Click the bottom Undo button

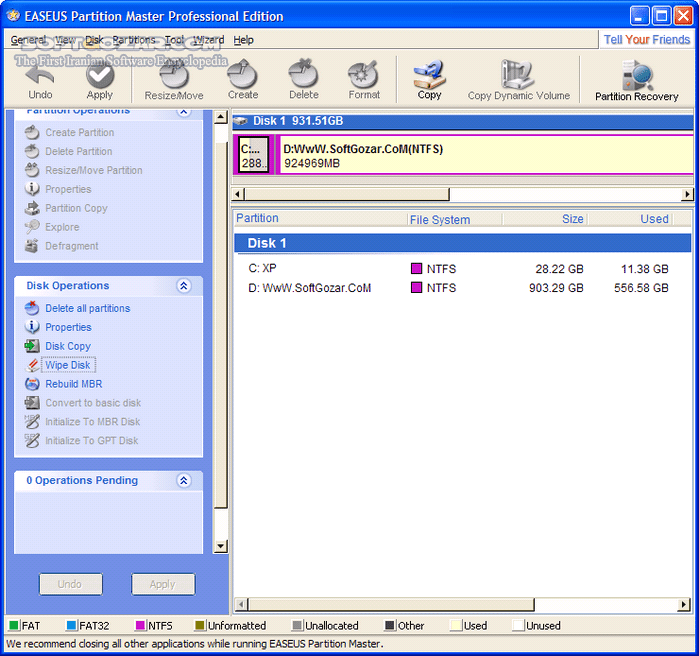pyautogui.click(x=70, y=584)
